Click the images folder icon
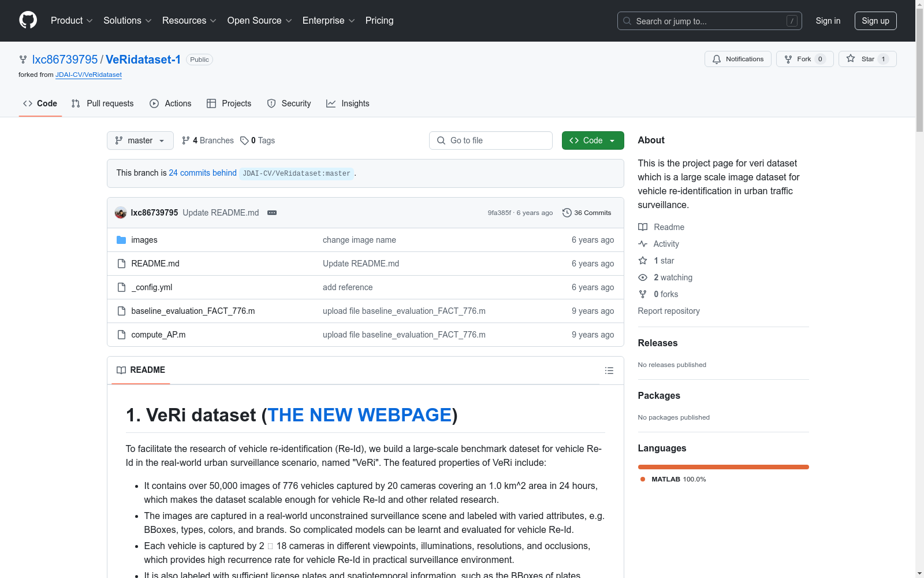This screenshot has width=924, height=578. pyautogui.click(x=121, y=240)
